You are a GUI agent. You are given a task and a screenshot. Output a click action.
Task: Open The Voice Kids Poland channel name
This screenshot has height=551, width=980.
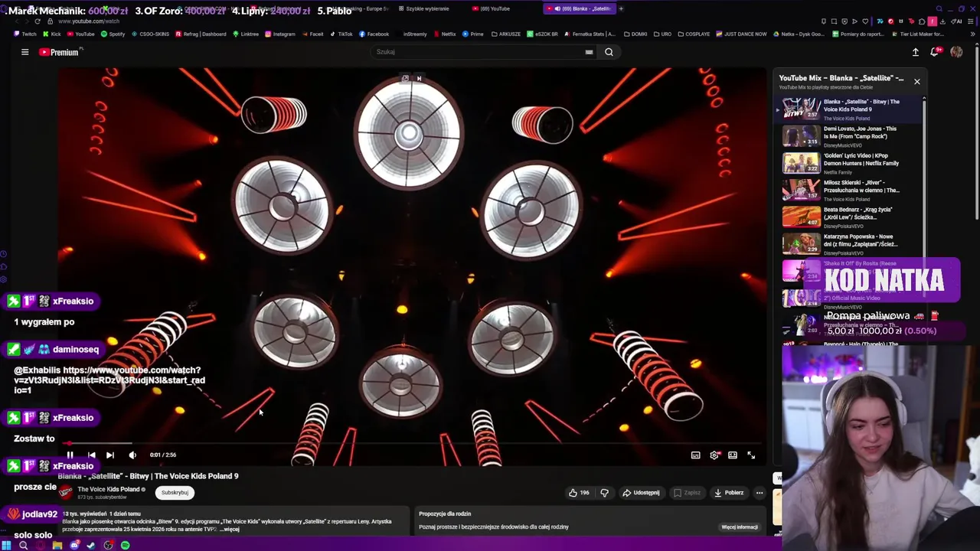click(x=109, y=489)
